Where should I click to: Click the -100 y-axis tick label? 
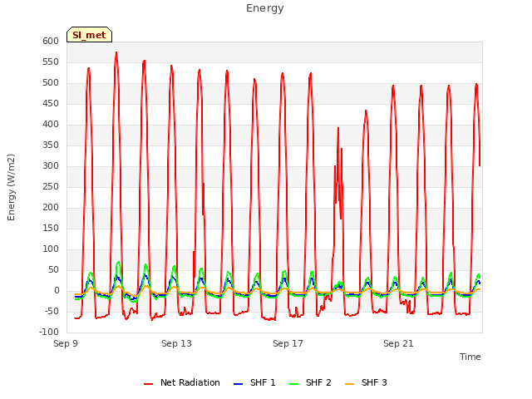(x=49, y=332)
